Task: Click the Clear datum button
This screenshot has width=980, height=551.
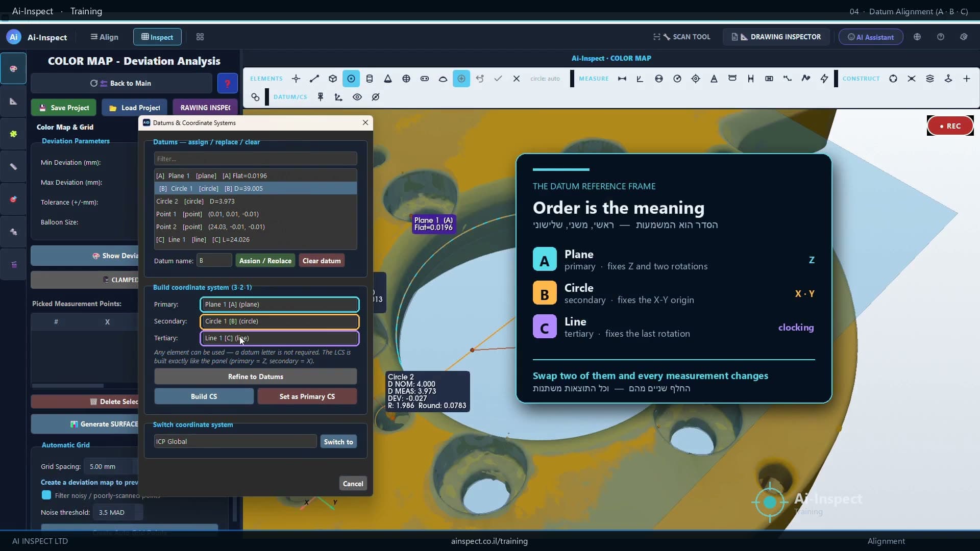Action: pos(322,261)
